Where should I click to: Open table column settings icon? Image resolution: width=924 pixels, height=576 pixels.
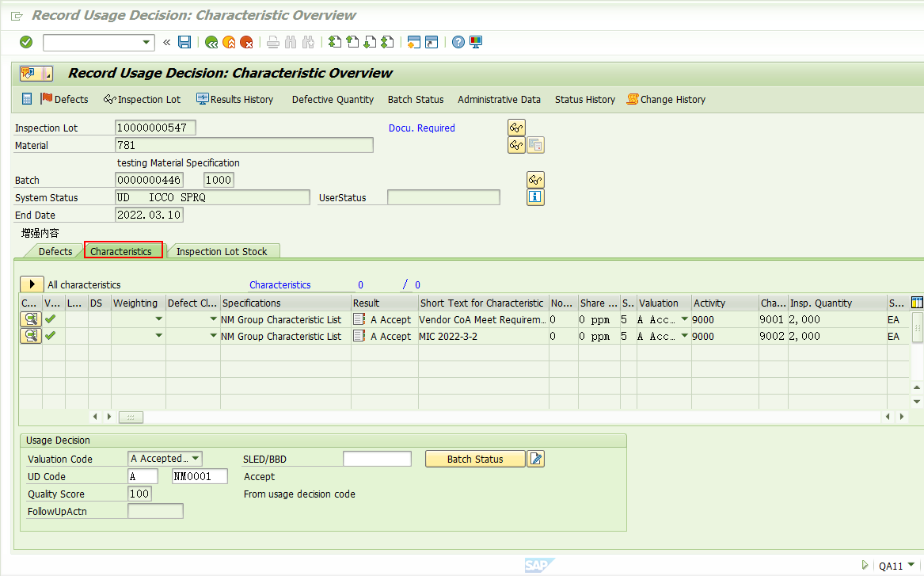click(x=917, y=303)
